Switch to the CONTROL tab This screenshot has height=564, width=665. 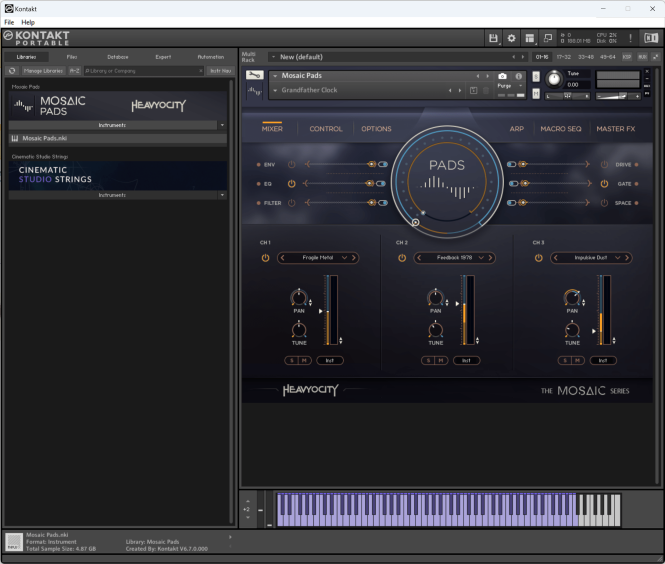click(x=326, y=129)
